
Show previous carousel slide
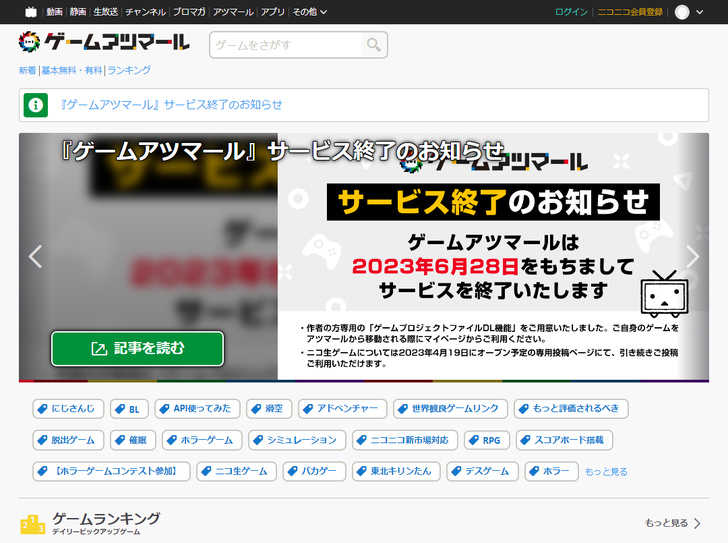click(x=36, y=257)
